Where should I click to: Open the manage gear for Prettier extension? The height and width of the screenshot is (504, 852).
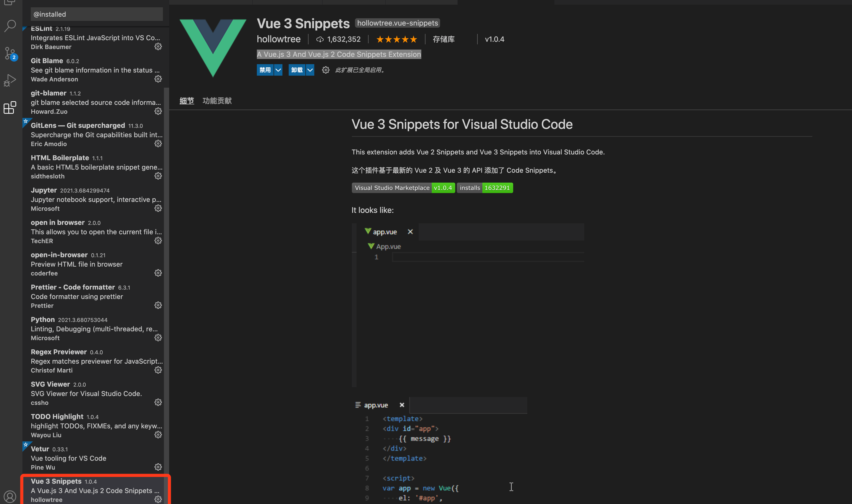(x=158, y=305)
